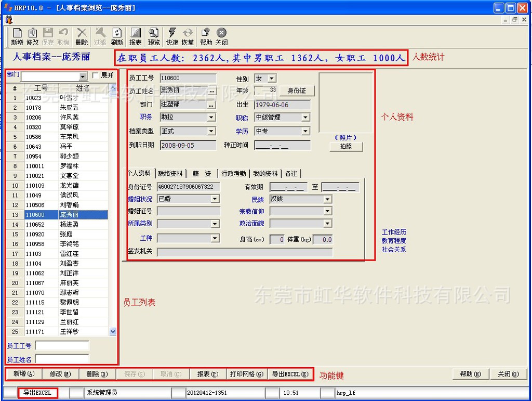This screenshot has height=401, width=532.
Task: Click the 修改 (Edit) toolbar icon
Action: [x=32, y=36]
